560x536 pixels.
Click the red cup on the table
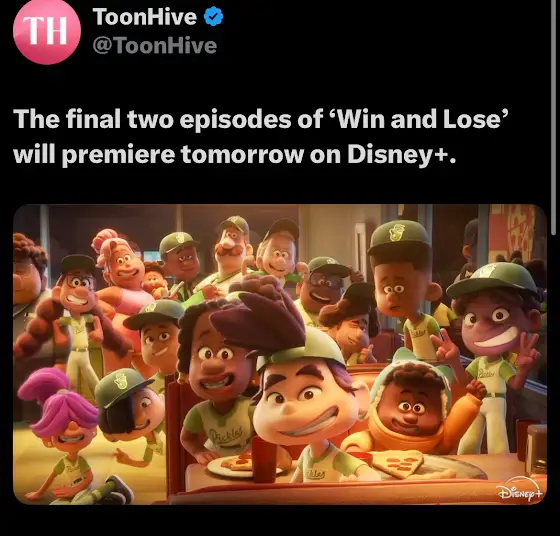(x=264, y=459)
